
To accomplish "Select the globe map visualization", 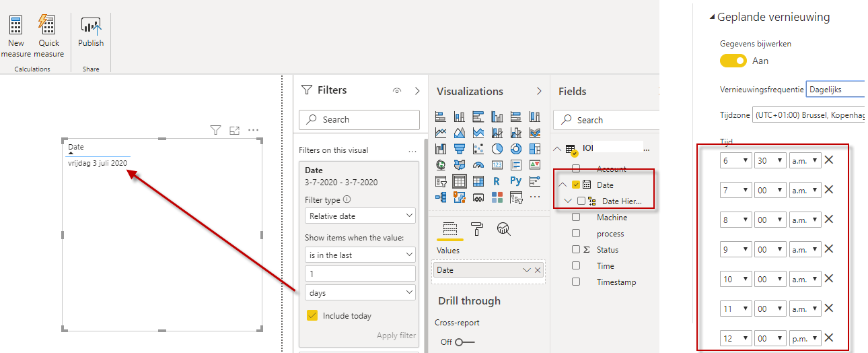I will [x=441, y=164].
